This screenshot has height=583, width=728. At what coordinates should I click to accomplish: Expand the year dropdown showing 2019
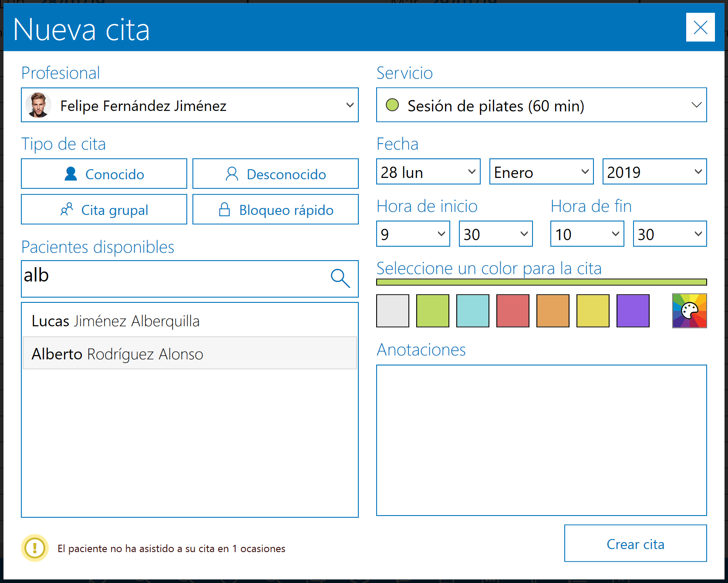(x=654, y=172)
